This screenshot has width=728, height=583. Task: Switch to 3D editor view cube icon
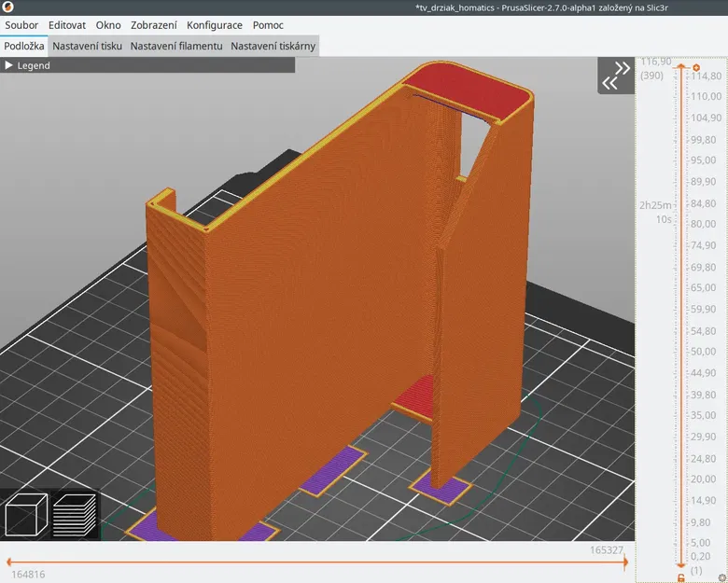26,515
